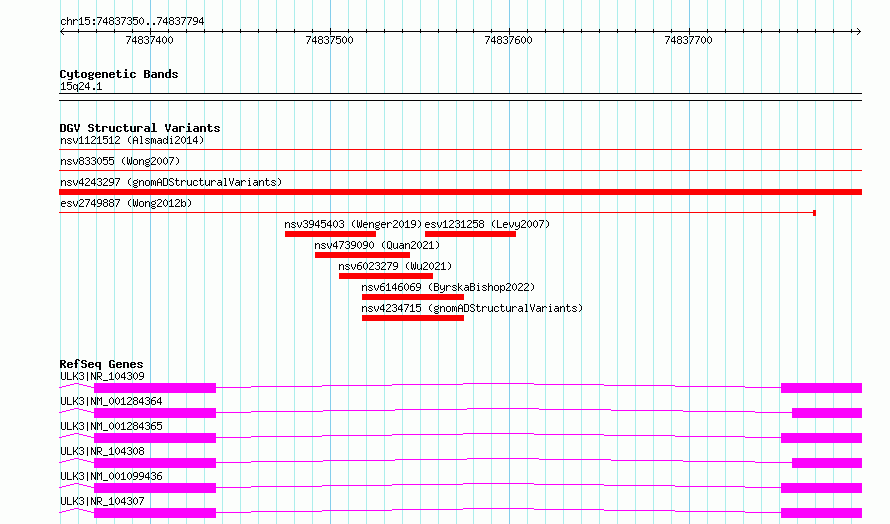Select the red bar under nsv4739090
890x524 pixels.
[362, 255]
